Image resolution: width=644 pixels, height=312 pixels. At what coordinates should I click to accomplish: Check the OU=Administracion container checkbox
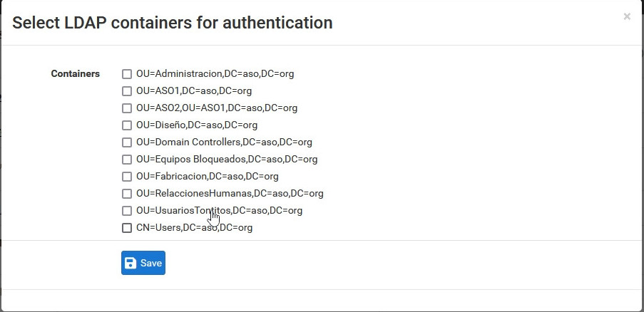[x=127, y=74]
